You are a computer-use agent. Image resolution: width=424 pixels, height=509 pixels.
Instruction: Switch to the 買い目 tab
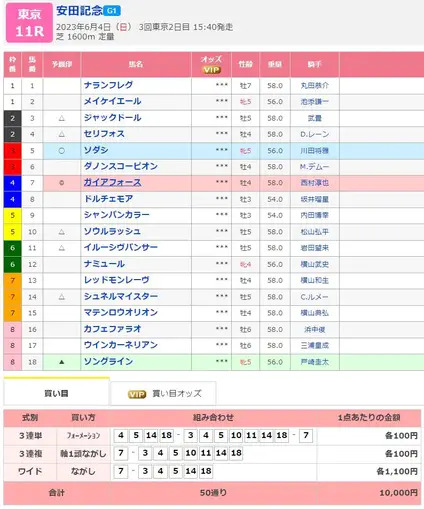(x=56, y=393)
